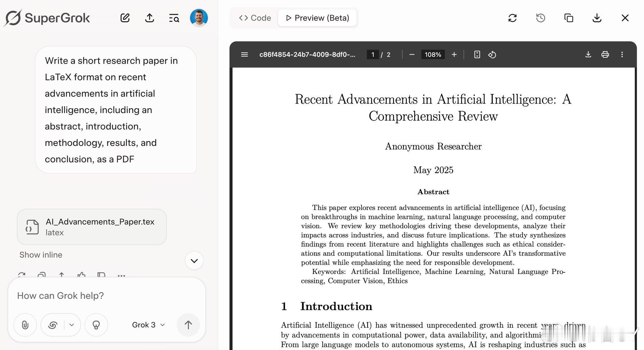Screen dimensions: 644x350
Task: Click the scroll-to-bottom chevron button
Action: tap(194, 260)
